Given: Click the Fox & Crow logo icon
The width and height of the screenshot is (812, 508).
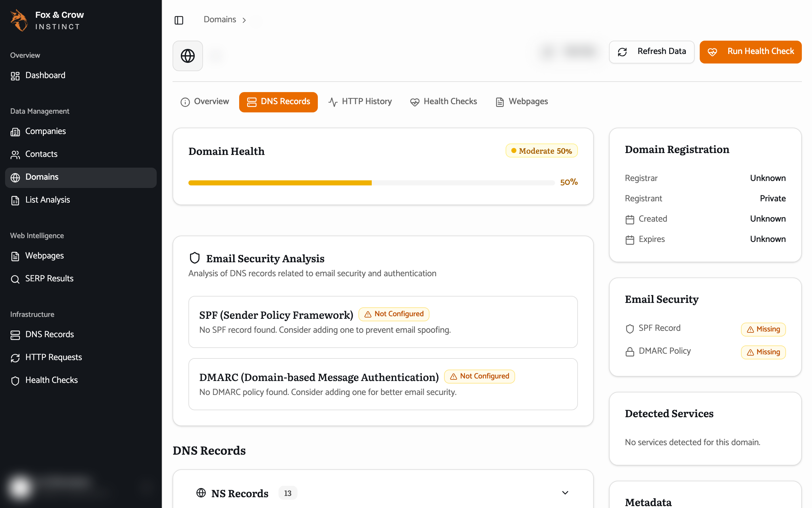Looking at the screenshot, I should click(x=19, y=21).
